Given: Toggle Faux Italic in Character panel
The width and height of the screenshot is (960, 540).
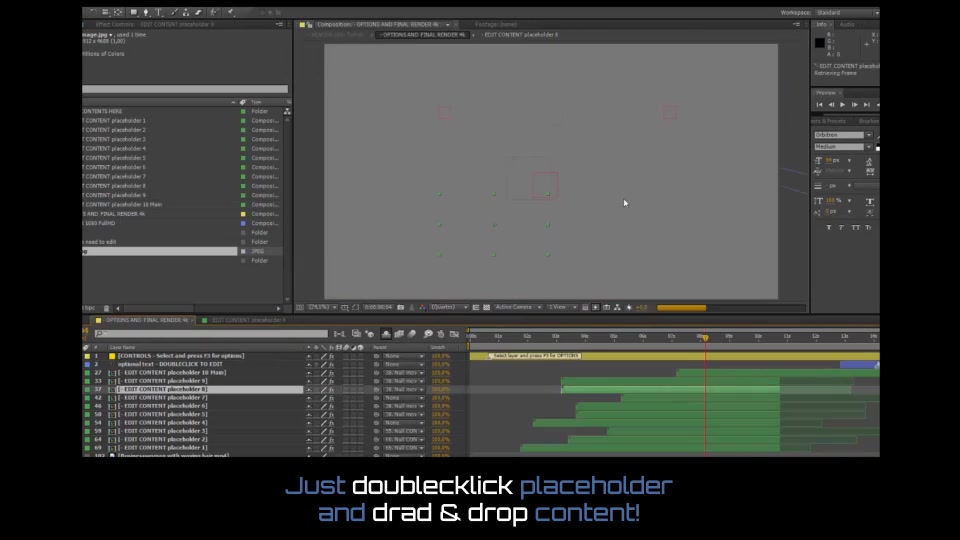Looking at the screenshot, I should 841,228.
